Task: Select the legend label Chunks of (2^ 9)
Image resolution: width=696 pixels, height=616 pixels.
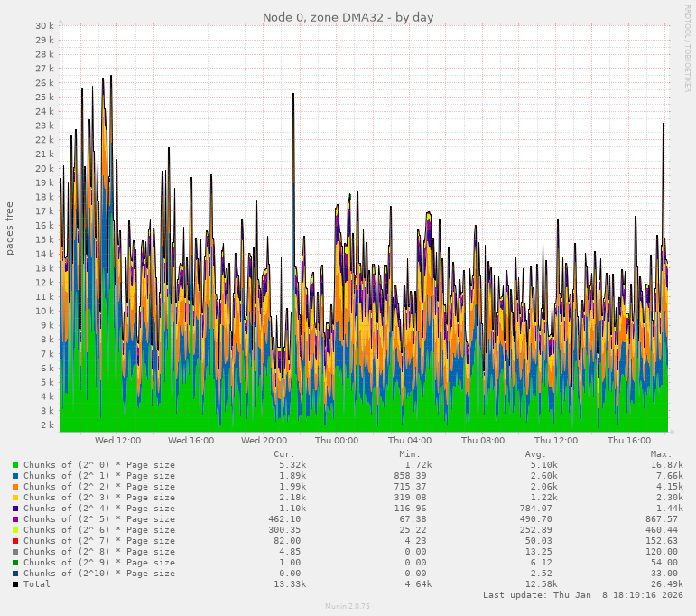Action: click(x=99, y=563)
